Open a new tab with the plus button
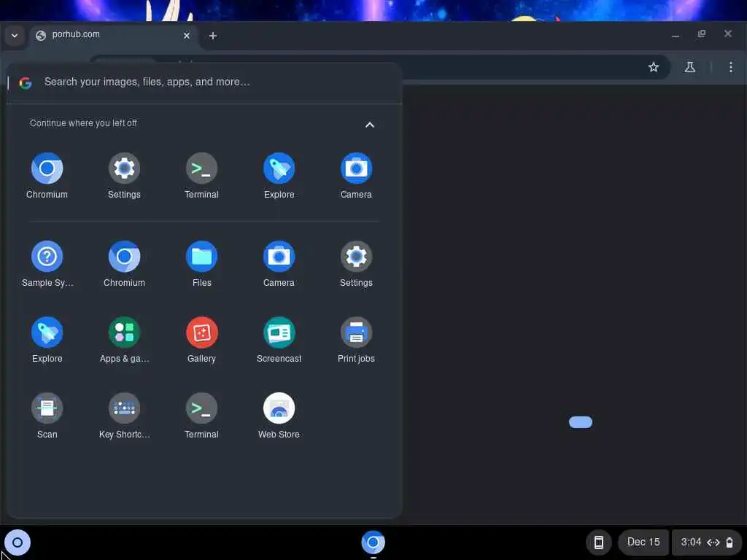Screen dimensions: 747x560 point(213,36)
